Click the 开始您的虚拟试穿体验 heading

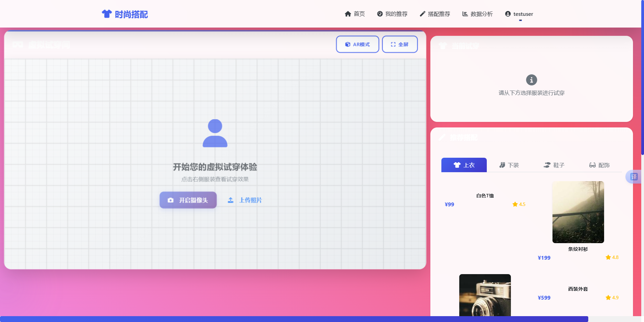[215, 167]
